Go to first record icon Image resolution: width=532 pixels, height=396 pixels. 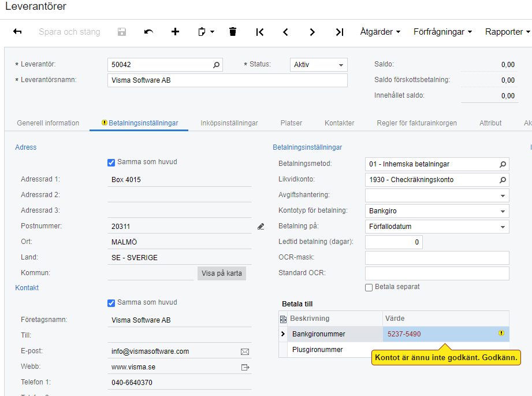click(260, 32)
